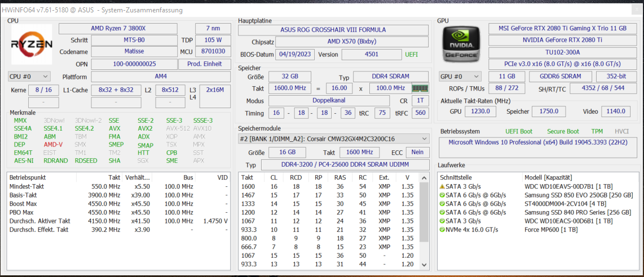Viewport: 644px width, 277px height.
Task: Click green check icon for WDC WD10EACS drive
Action: (442, 221)
